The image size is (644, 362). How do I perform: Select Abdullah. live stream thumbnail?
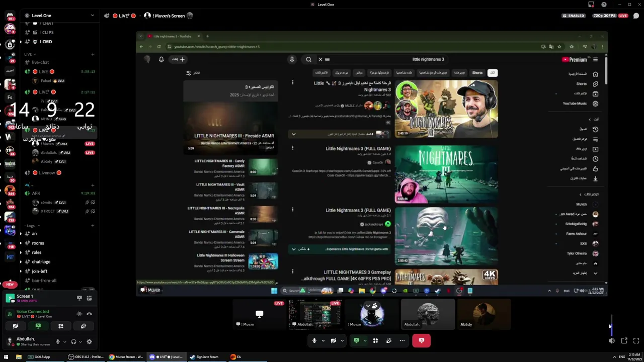click(x=315, y=314)
